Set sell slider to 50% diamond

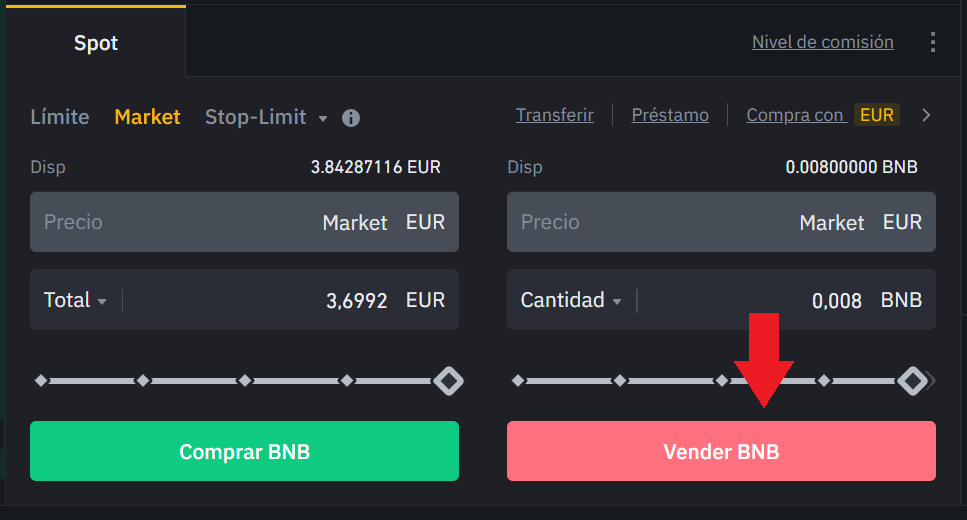point(722,381)
